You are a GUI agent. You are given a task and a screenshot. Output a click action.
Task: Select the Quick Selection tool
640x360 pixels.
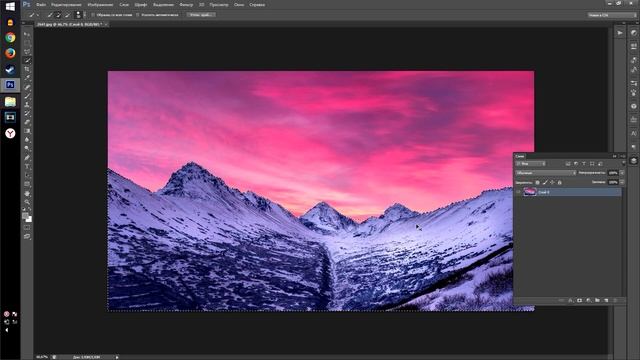coord(27,60)
